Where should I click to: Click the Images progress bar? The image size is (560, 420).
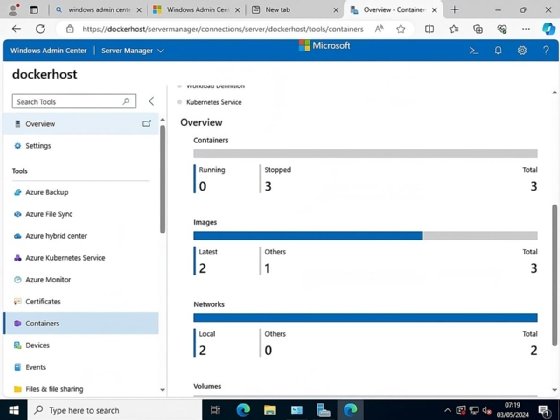tap(365, 236)
